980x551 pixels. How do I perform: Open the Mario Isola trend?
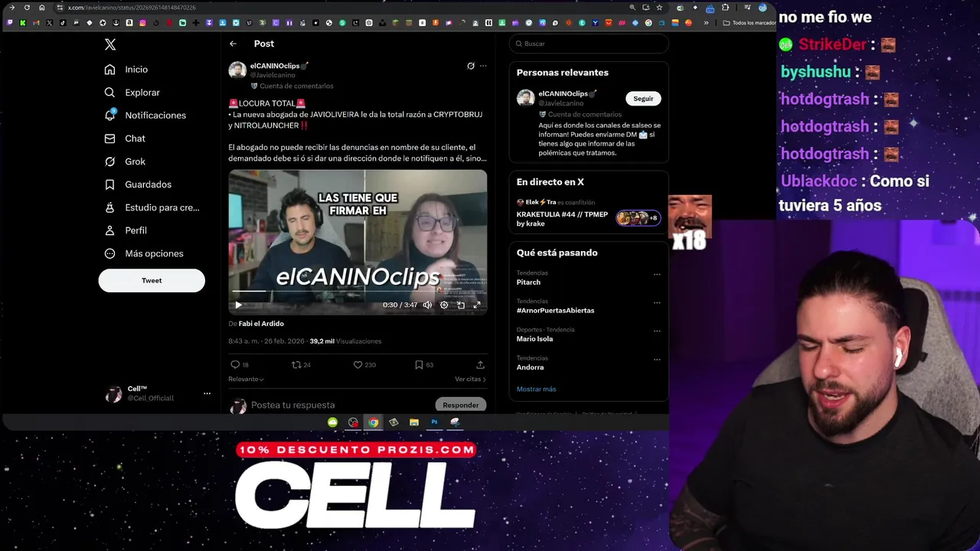(534, 339)
